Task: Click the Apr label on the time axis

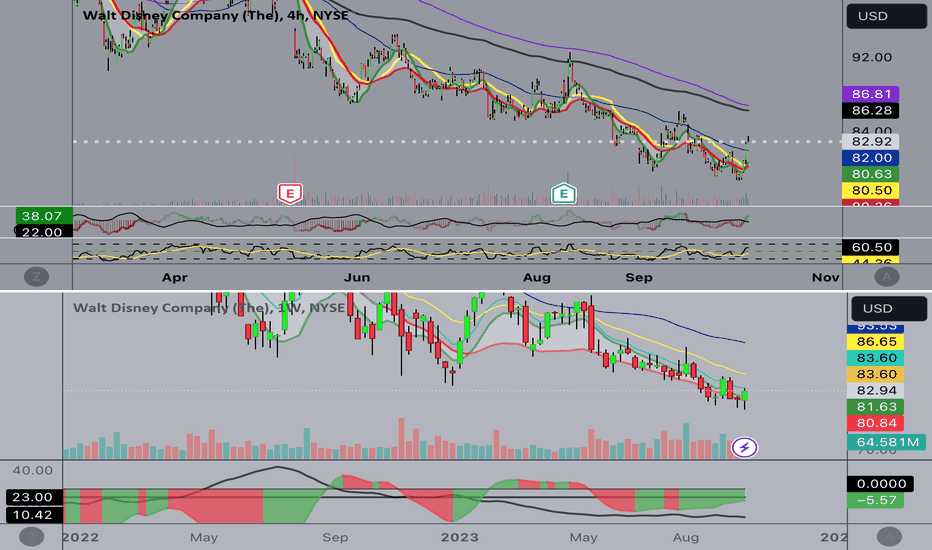Action: [x=175, y=278]
